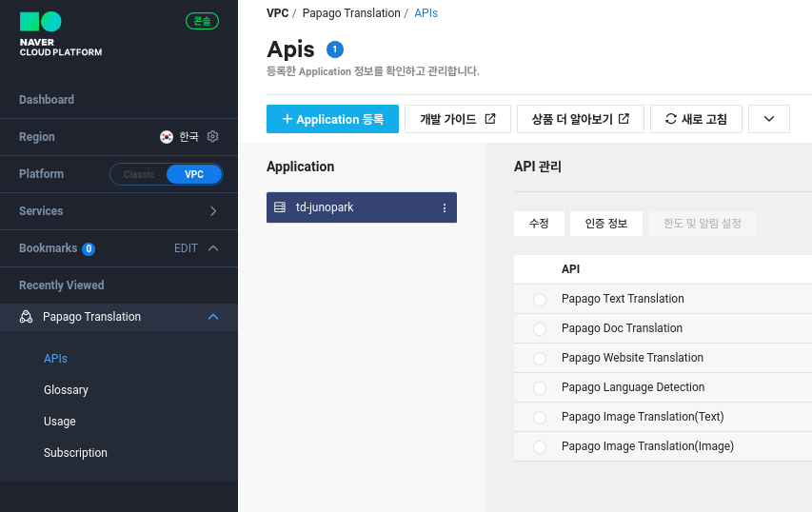Image resolution: width=812 pixels, height=512 pixels.
Task: Open the 개발 가이드 button
Action: tap(458, 119)
